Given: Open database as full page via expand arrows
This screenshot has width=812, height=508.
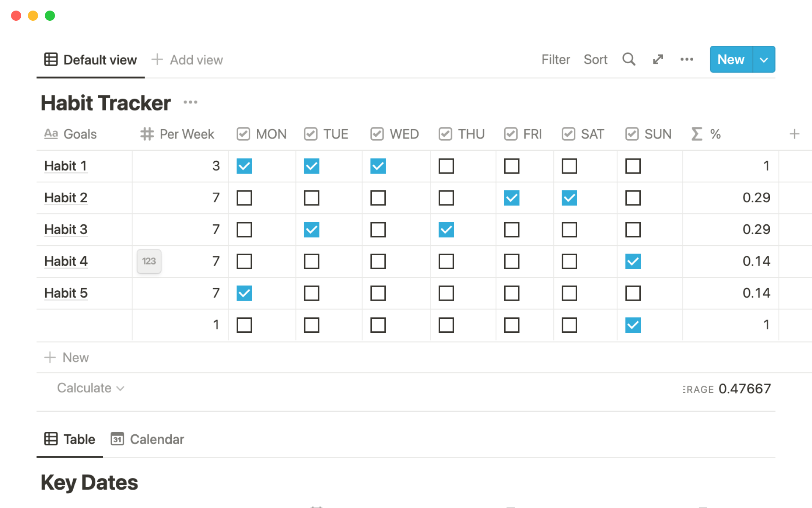Looking at the screenshot, I should (658, 59).
